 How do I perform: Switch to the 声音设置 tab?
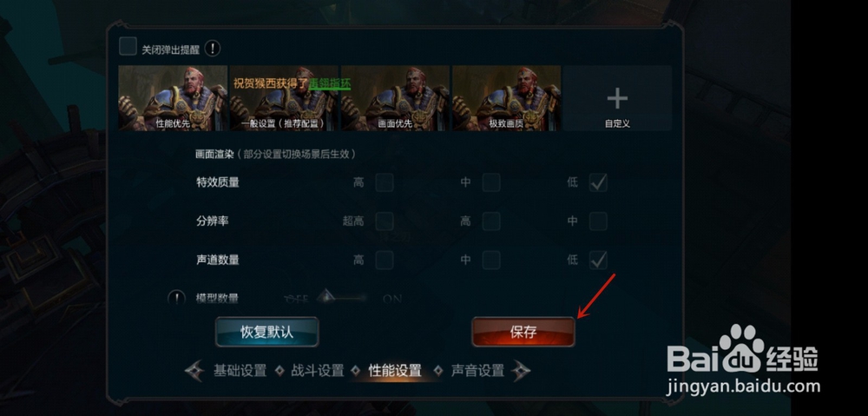(477, 371)
